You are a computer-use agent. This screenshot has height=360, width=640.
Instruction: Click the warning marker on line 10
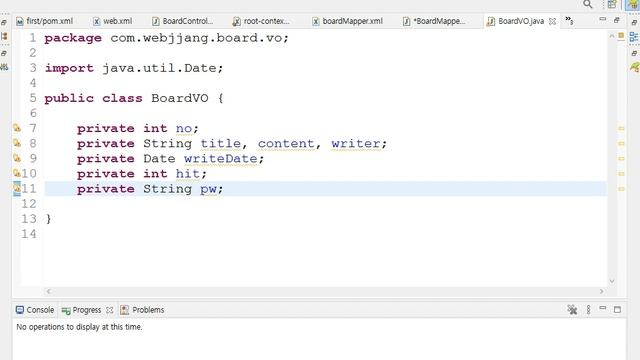pos(17,173)
